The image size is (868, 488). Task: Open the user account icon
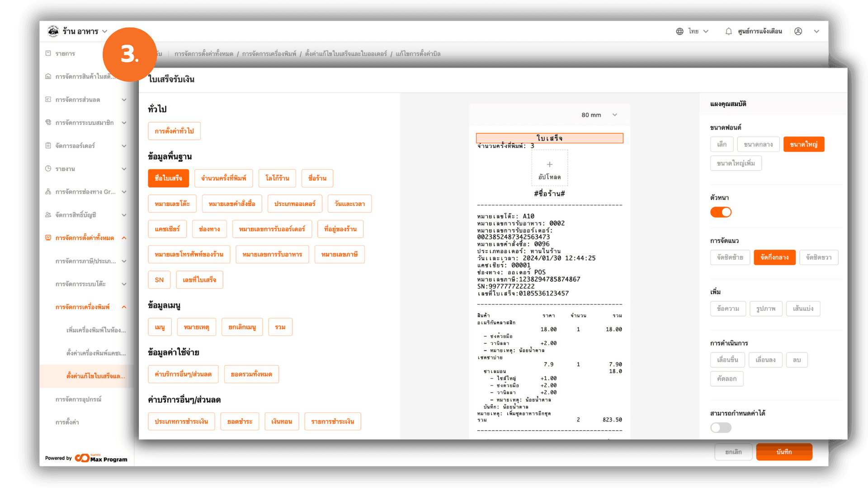pyautogui.click(x=798, y=32)
